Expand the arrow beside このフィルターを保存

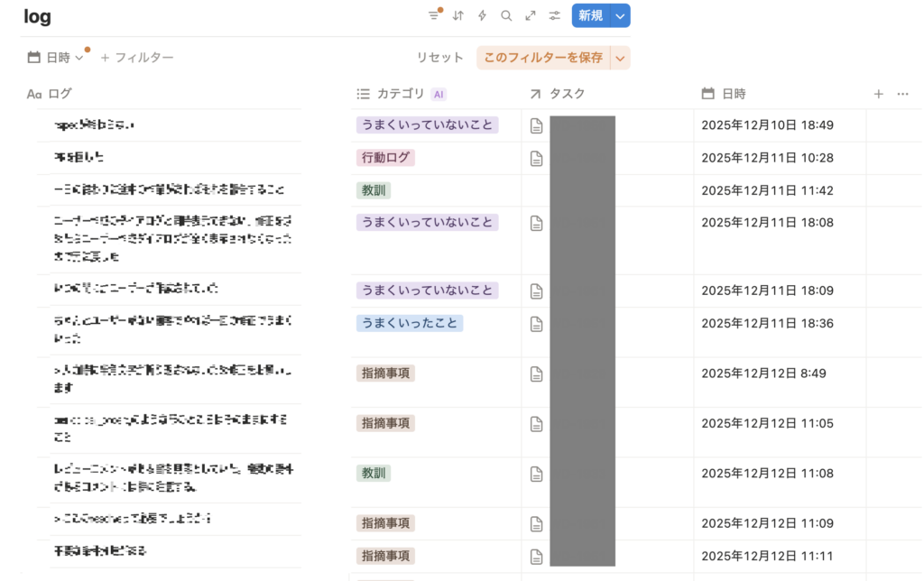(x=620, y=58)
